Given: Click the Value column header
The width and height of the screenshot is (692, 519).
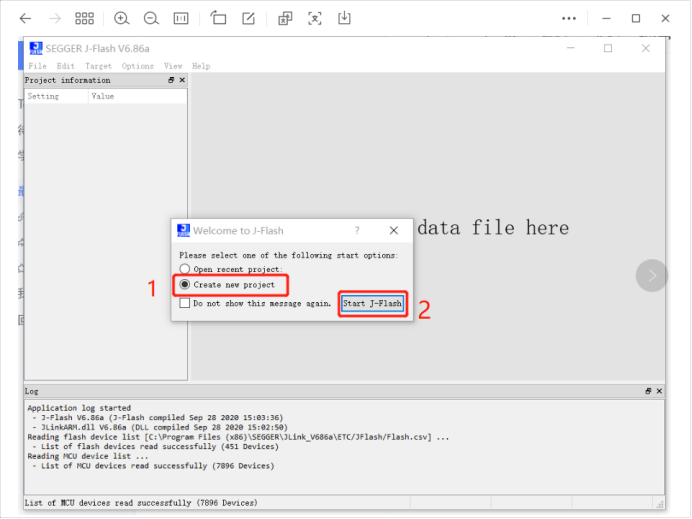Looking at the screenshot, I should pyautogui.click(x=137, y=96).
